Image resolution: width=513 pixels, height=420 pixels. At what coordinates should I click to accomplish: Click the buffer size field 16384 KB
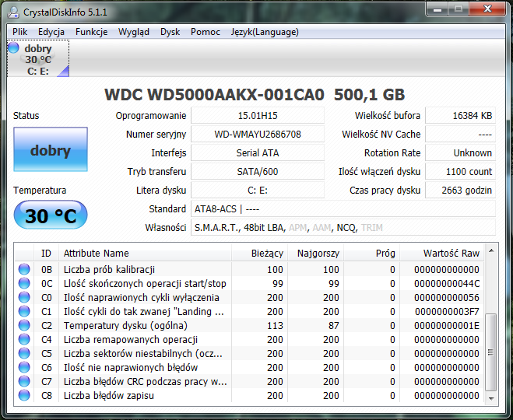(460, 115)
